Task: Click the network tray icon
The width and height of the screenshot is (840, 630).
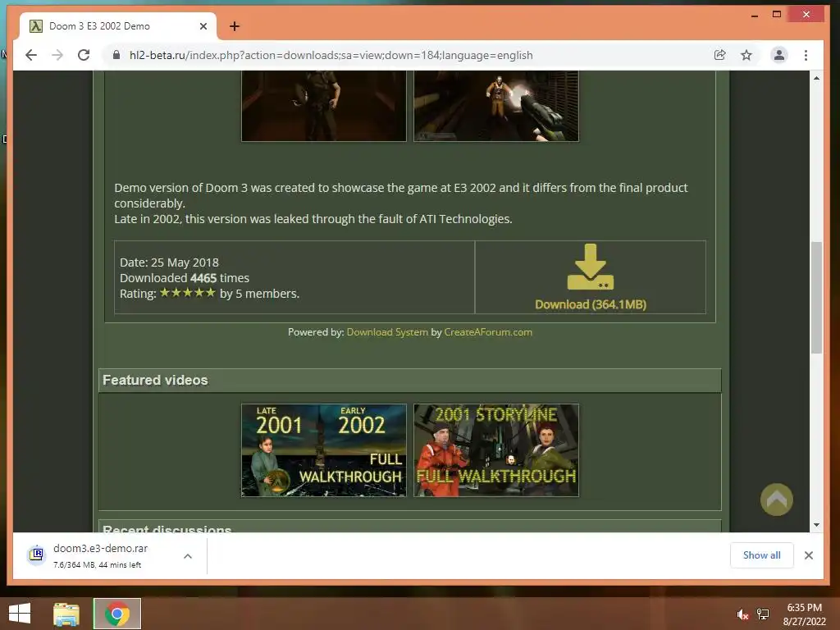Action: (x=763, y=614)
